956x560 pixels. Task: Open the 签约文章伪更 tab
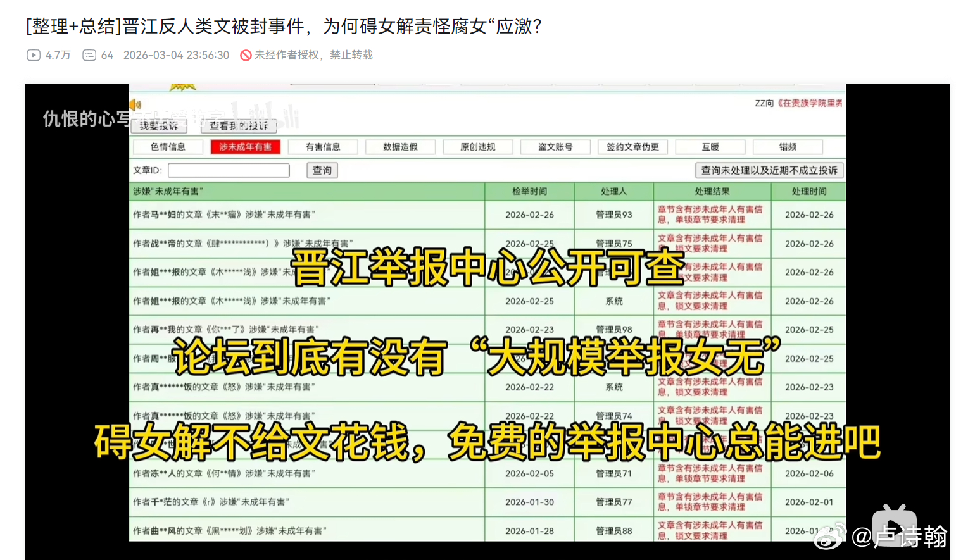pyautogui.click(x=632, y=147)
